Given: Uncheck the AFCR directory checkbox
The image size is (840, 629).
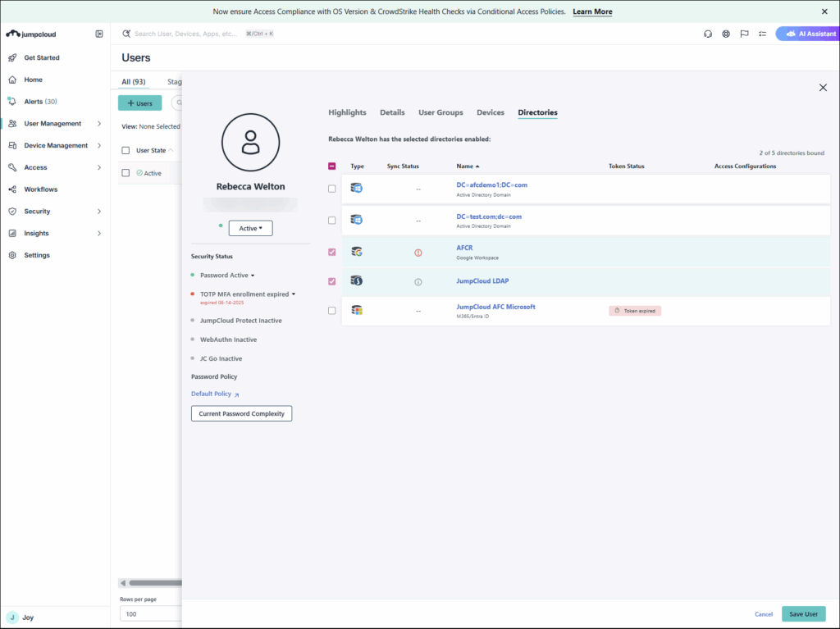Looking at the screenshot, I should coord(331,252).
